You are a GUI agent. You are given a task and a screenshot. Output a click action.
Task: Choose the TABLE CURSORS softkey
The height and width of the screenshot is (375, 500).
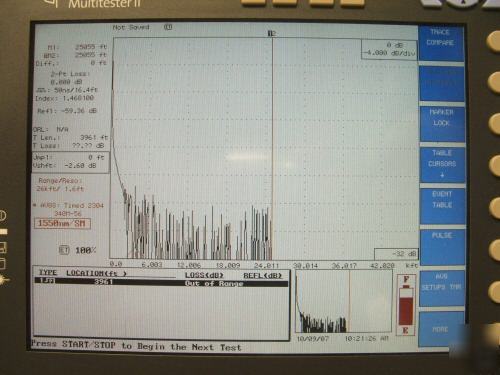point(442,164)
